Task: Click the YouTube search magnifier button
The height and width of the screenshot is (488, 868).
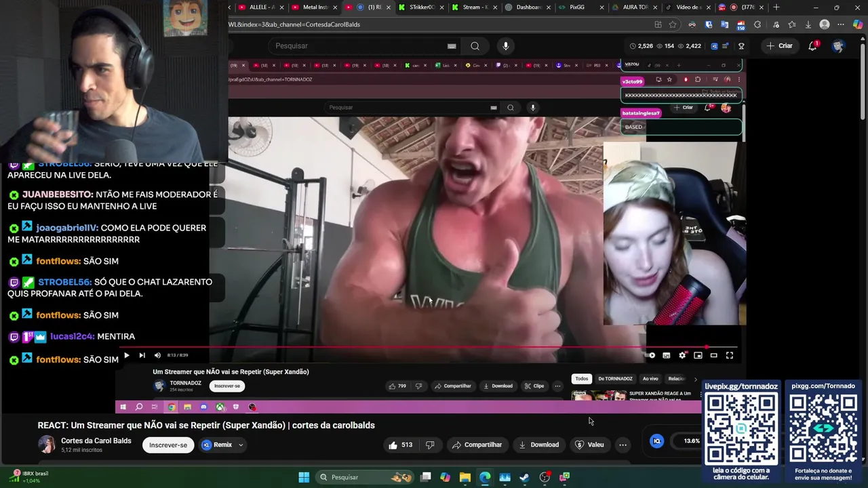Action: pos(475,46)
